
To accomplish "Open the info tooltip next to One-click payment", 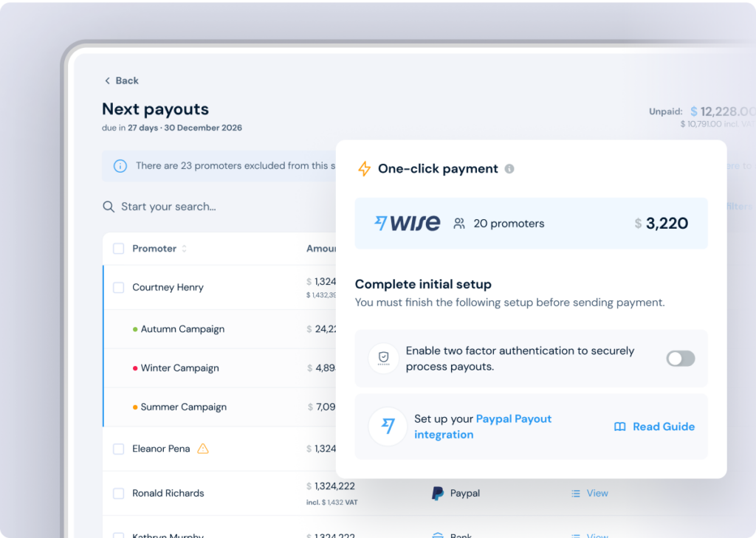I will pos(509,169).
